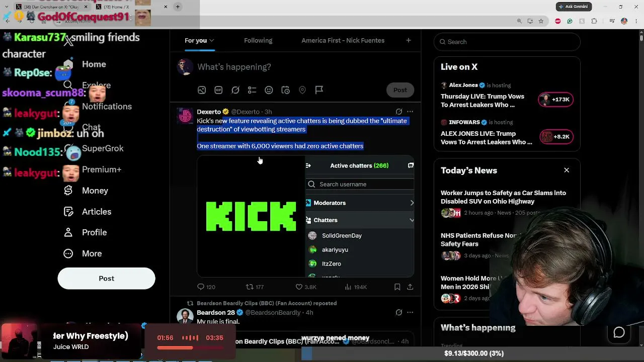
Task: Open the Chrome three-dot menu
Action: (x=635, y=21)
